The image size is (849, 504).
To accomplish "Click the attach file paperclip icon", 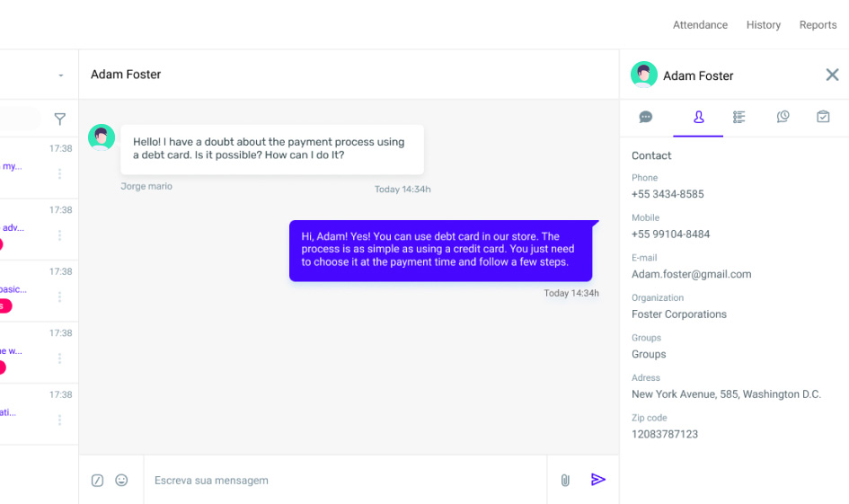I will tap(565, 481).
